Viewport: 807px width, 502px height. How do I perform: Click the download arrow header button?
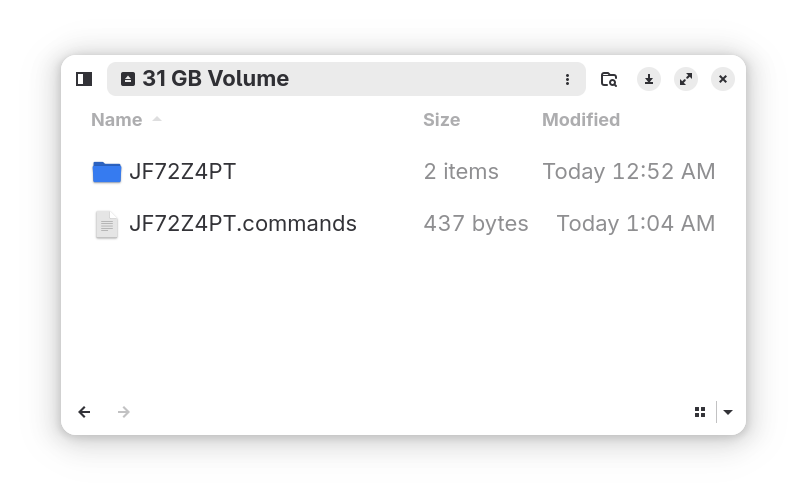point(649,79)
